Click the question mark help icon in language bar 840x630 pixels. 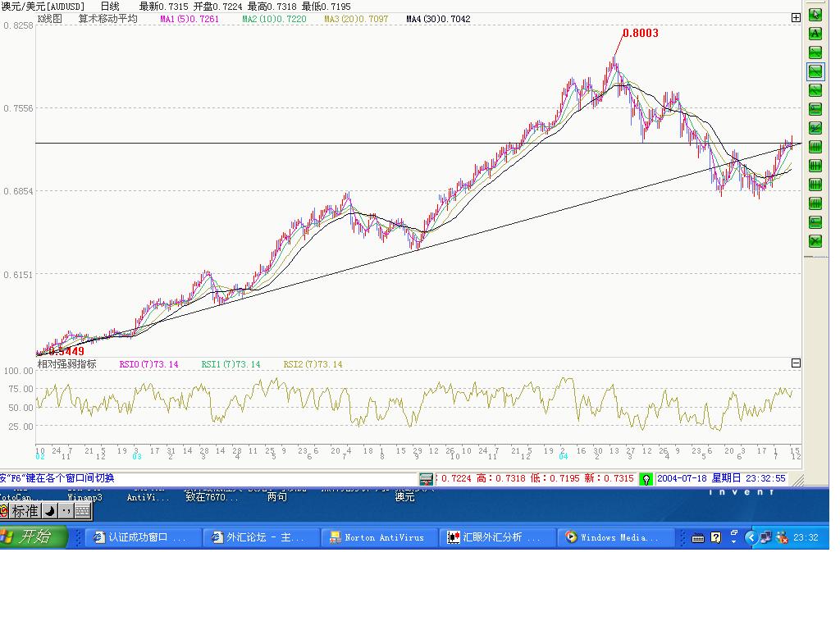point(715,537)
